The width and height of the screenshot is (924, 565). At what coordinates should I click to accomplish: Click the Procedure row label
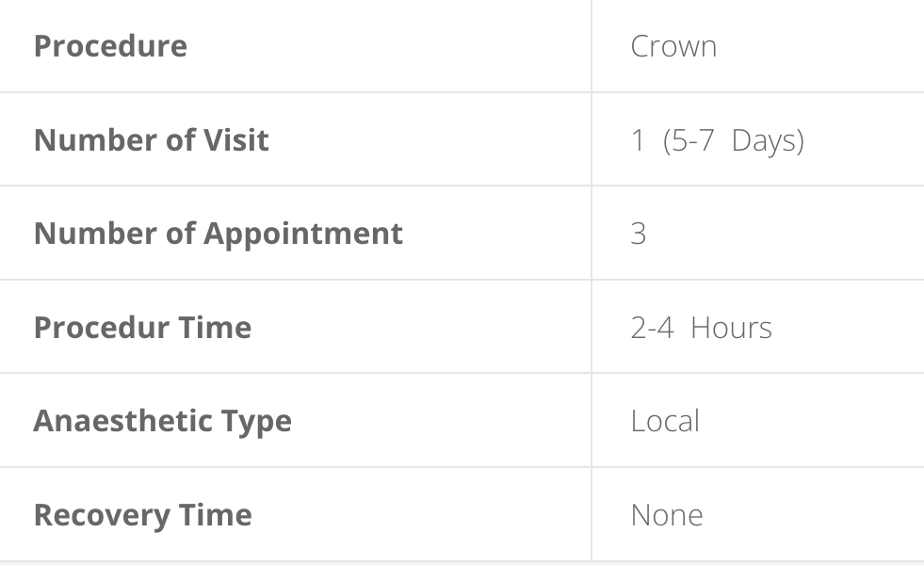(111, 46)
